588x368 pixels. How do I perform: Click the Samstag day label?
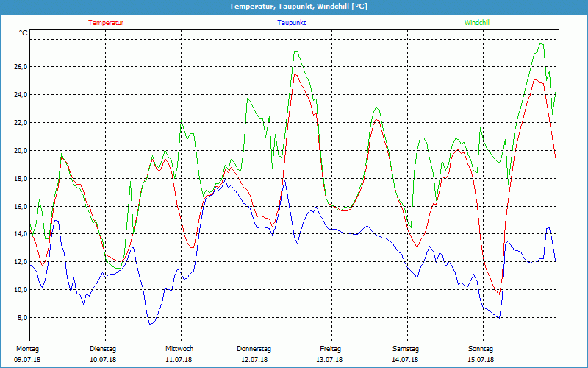[406, 349]
